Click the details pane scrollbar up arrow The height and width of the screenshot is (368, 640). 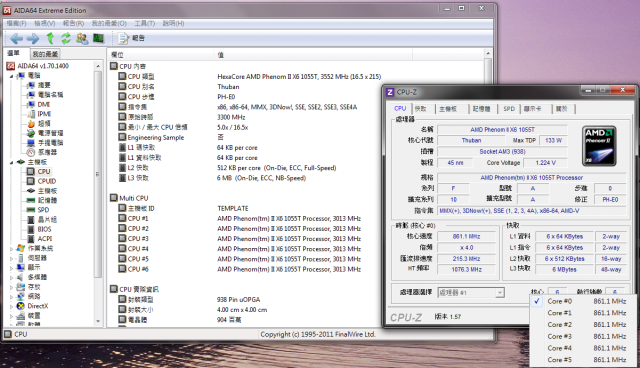tap(488, 54)
